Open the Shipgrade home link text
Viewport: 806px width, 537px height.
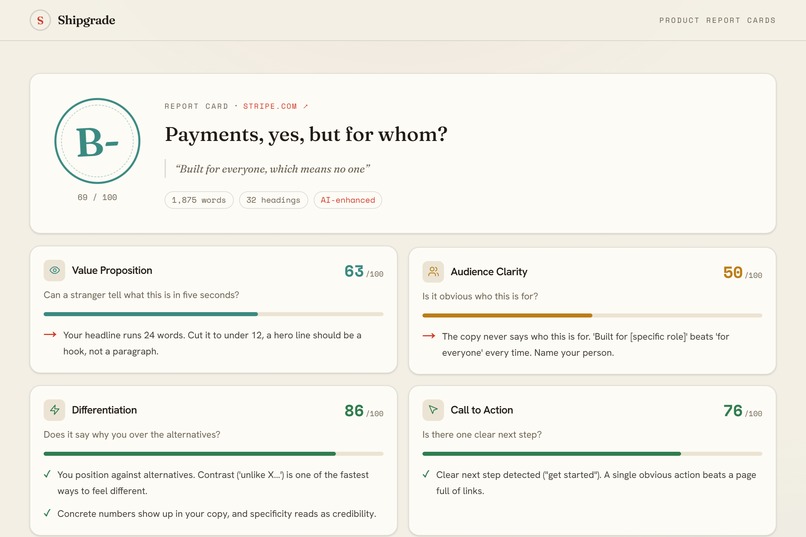click(86, 21)
